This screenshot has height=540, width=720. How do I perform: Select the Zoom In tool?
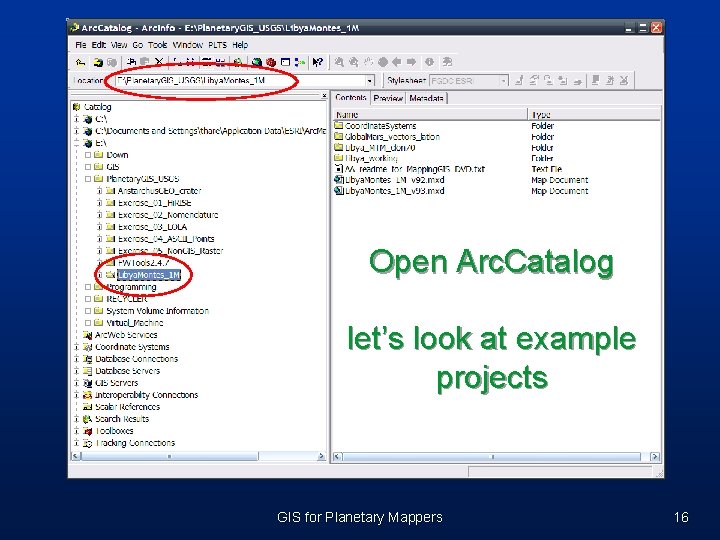[x=339, y=62]
